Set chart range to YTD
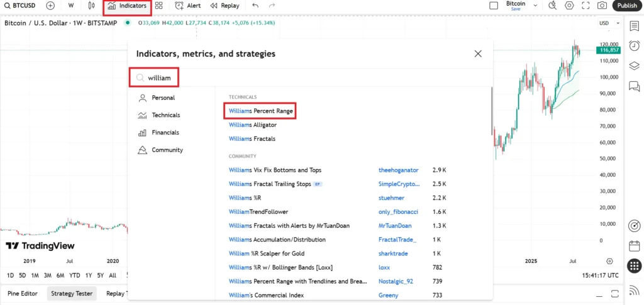The width and height of the screenshot is (644, 305). pos(74,275)
